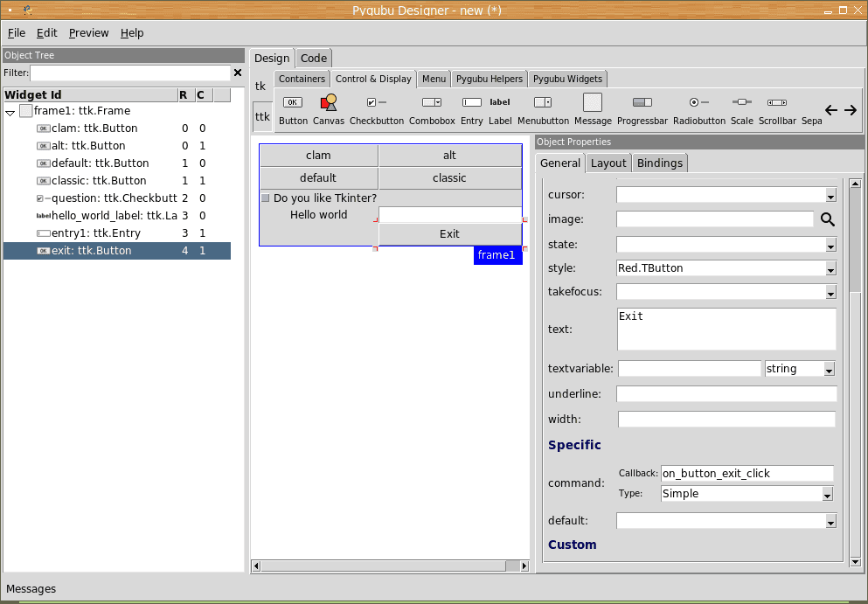Expand the style combobox list
This screenshot has height=604, width=868.
coord(830,269)
